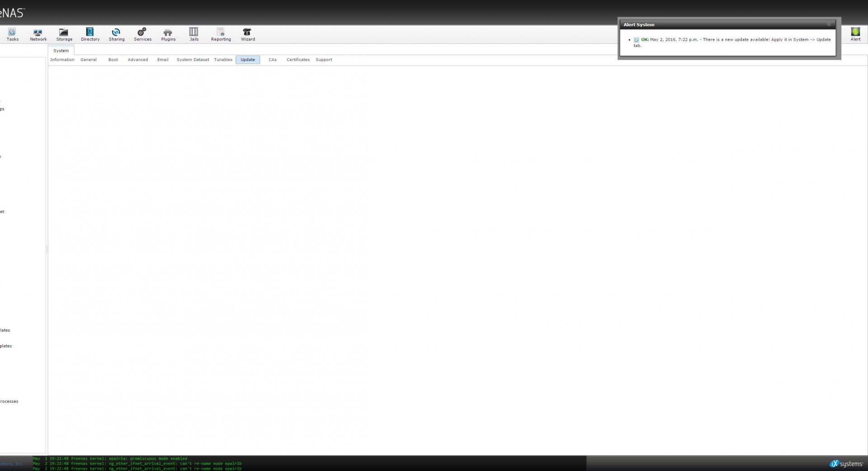Open the Tasks toolbar icon
Image resolution: width=868 pixels, height=471 pixels.
pos(12,34)
